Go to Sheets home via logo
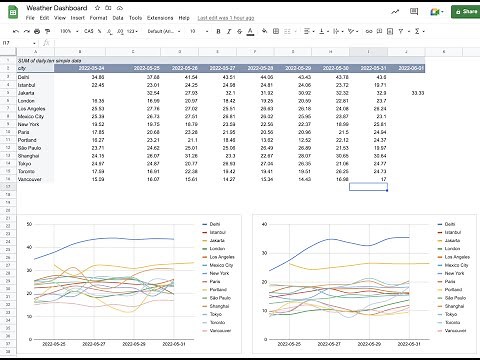This screenshot has height=360, width=480. pos(13,12)
